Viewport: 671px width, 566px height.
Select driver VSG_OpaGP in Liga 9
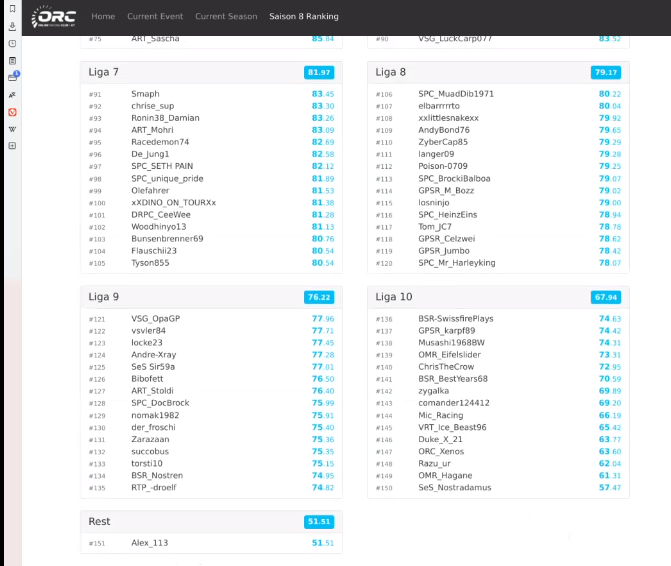tap(155, 319)
